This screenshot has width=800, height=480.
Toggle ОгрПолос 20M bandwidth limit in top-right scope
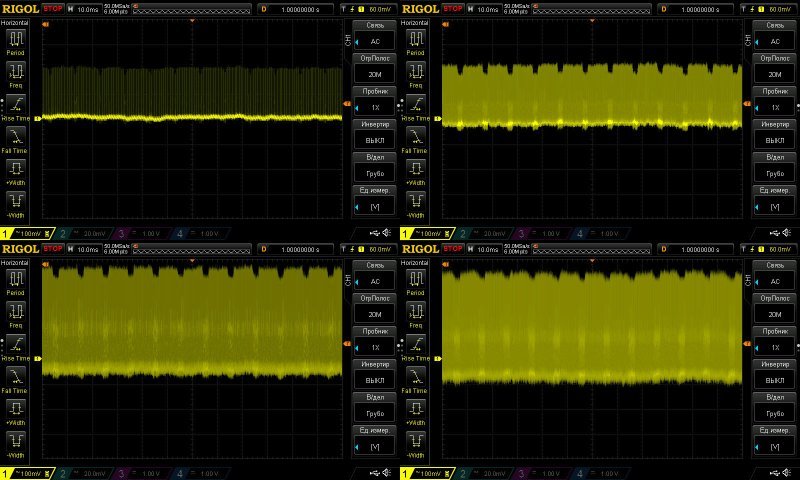(x=774, y=68)
